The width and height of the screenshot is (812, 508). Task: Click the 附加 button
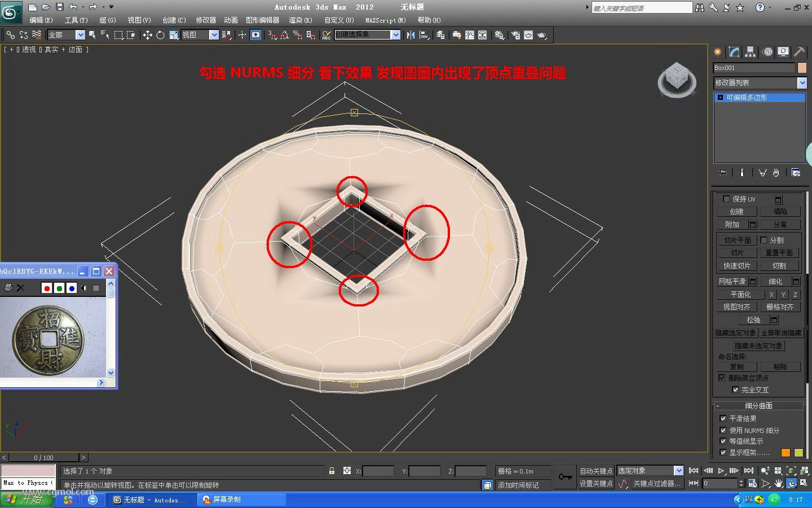tap(732, 225)
